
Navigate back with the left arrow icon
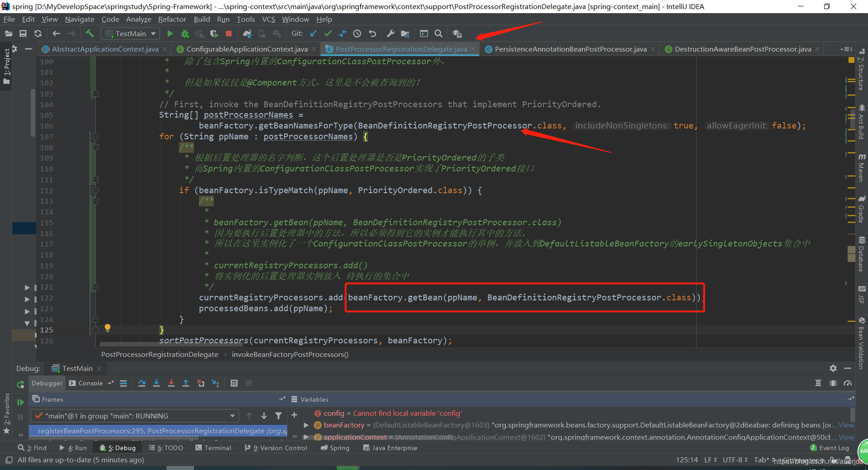[56, 33]
